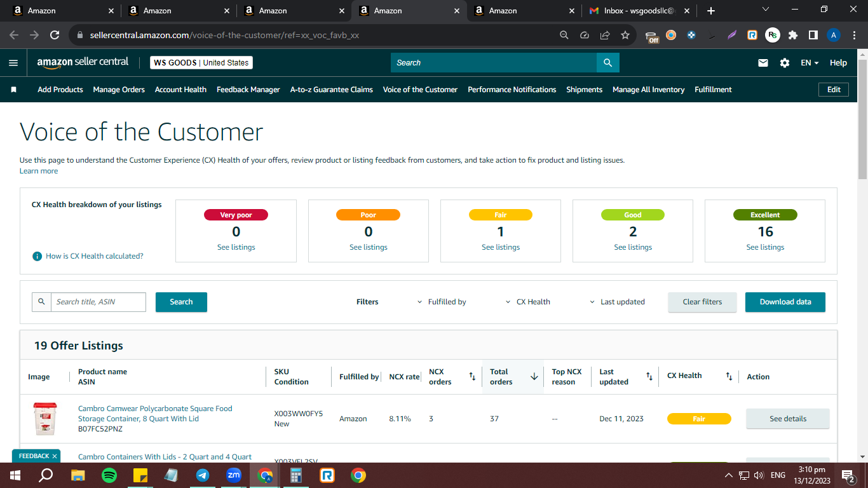Viewport: 868px width, 488px height.
Task: See listings under the Good card
Action: tap(633, 247)
